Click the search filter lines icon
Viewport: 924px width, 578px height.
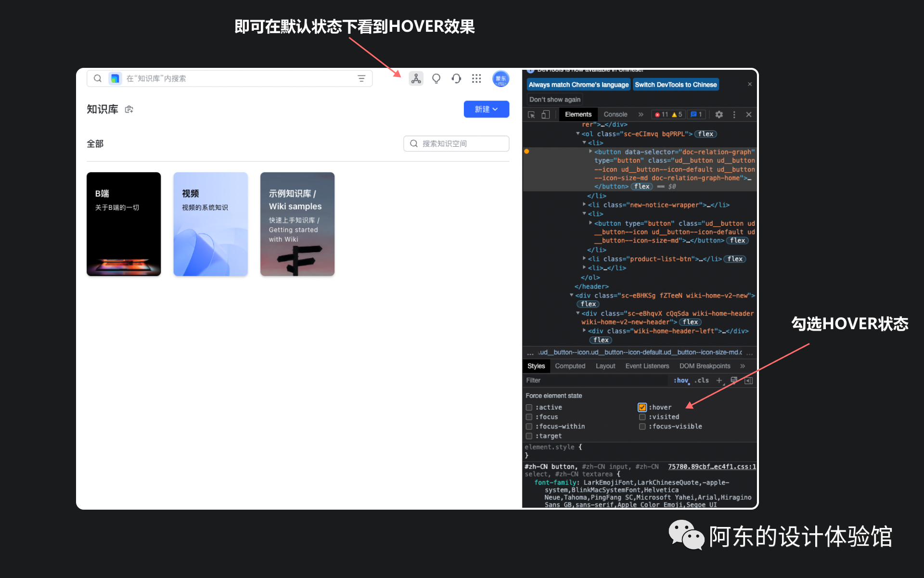pos(361,78)
